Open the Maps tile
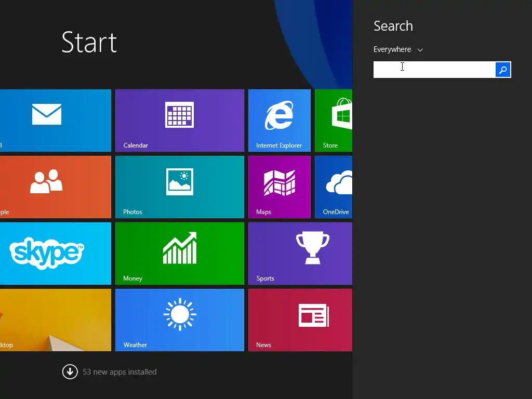 tap(279, 187)
